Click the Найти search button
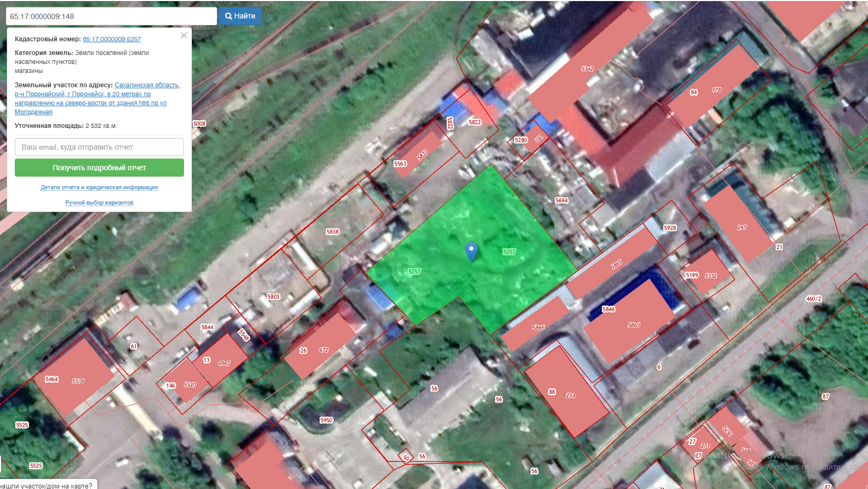 coord(241,16)
